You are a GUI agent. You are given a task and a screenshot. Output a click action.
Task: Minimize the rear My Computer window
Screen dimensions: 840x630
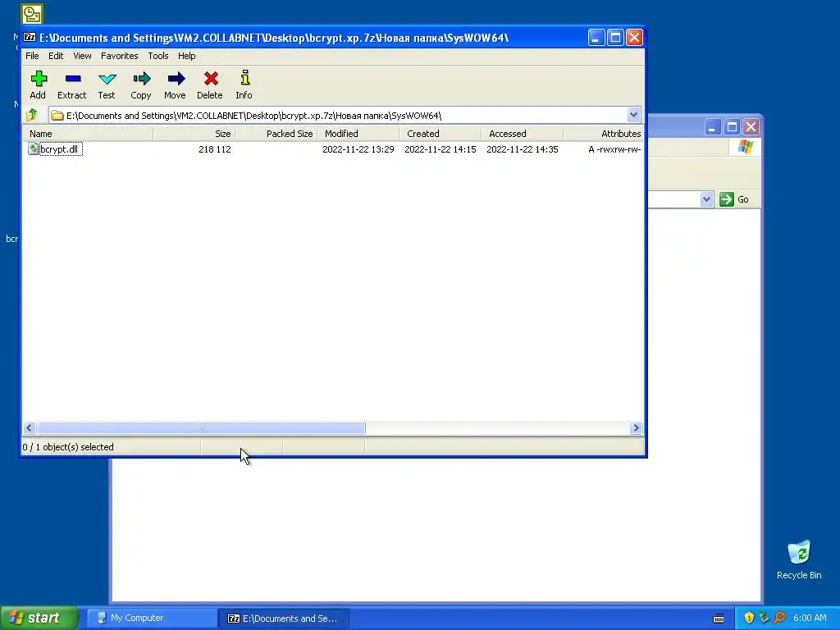(x=712, y=127)
